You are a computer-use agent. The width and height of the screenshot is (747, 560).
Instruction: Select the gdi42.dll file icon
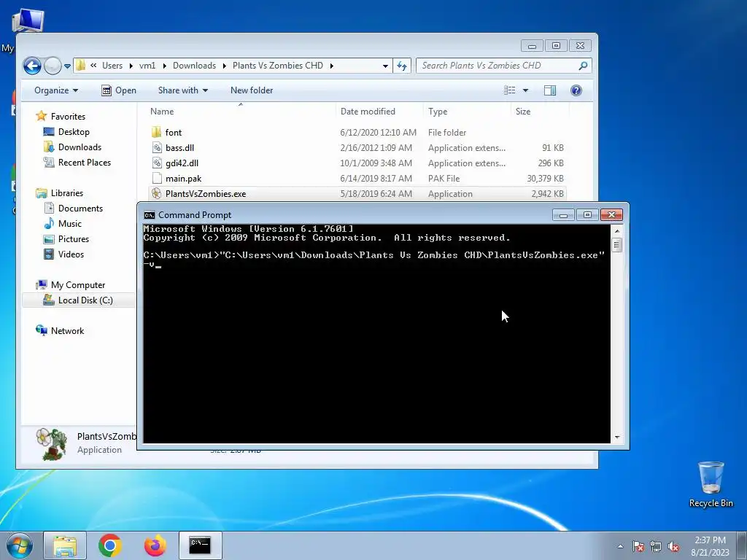click(157, 163)
